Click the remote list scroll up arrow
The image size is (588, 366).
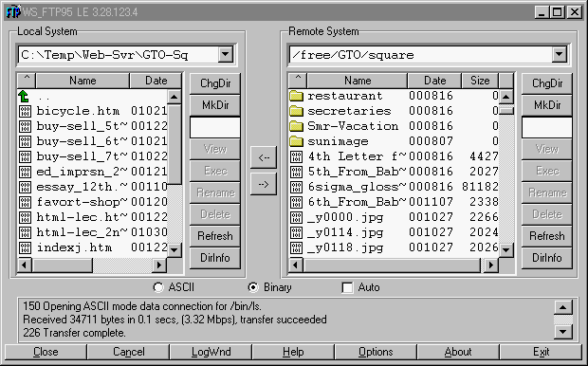[505, 97]
